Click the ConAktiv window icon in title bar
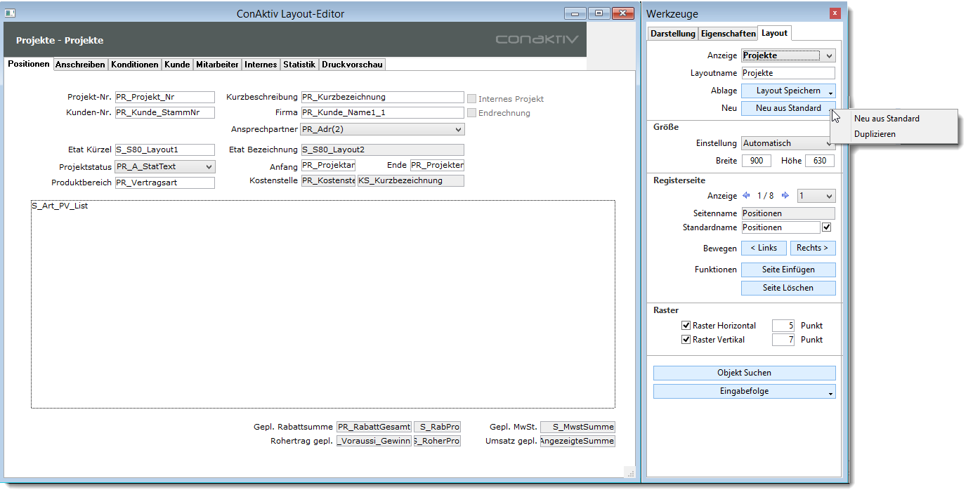This screenshot has height=504, width=980. 11,13
